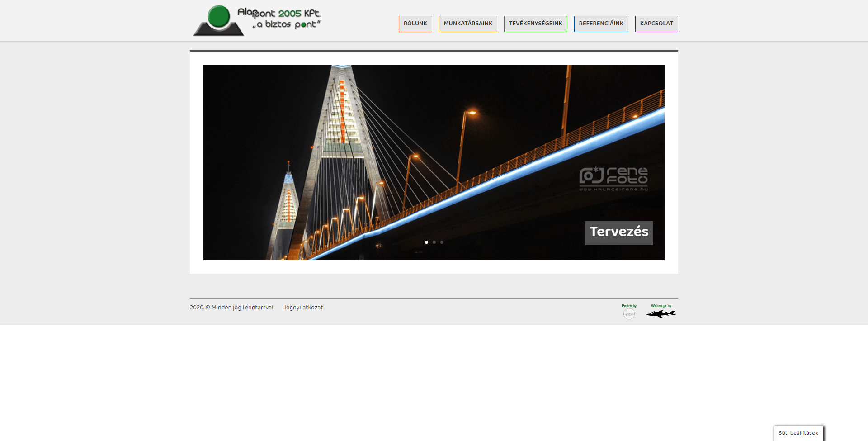
Task: Select the REFERENCIÁINK menu item
Action: [601, 24]
